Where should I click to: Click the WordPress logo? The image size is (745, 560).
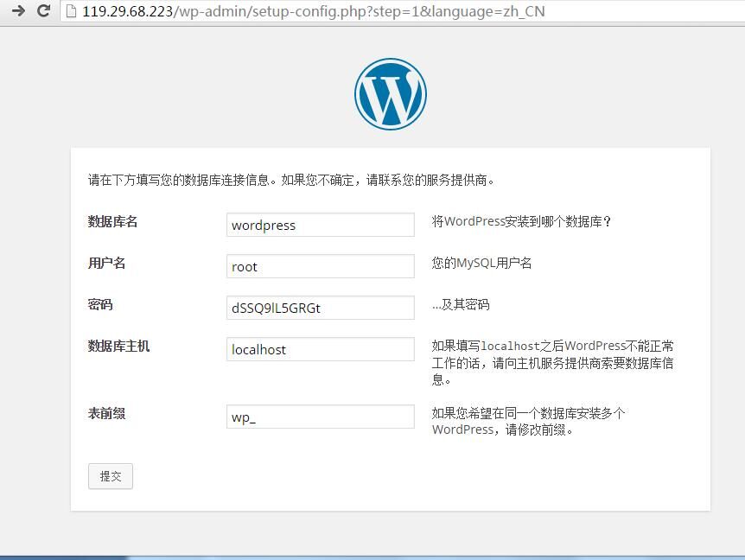(391, 94)
